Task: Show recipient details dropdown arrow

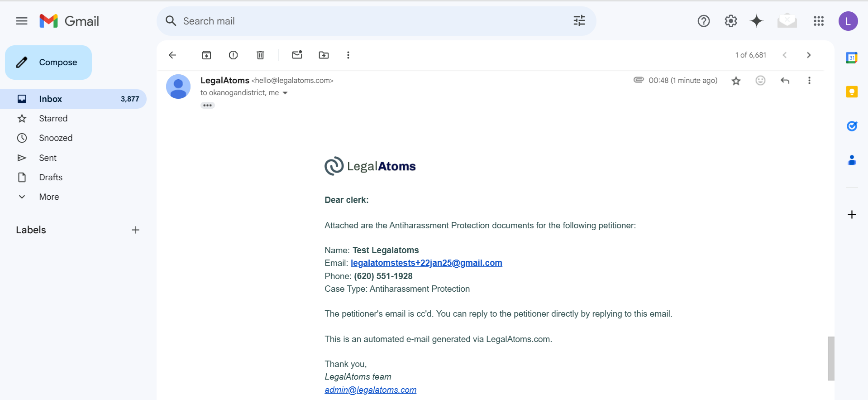Action: 285,93
